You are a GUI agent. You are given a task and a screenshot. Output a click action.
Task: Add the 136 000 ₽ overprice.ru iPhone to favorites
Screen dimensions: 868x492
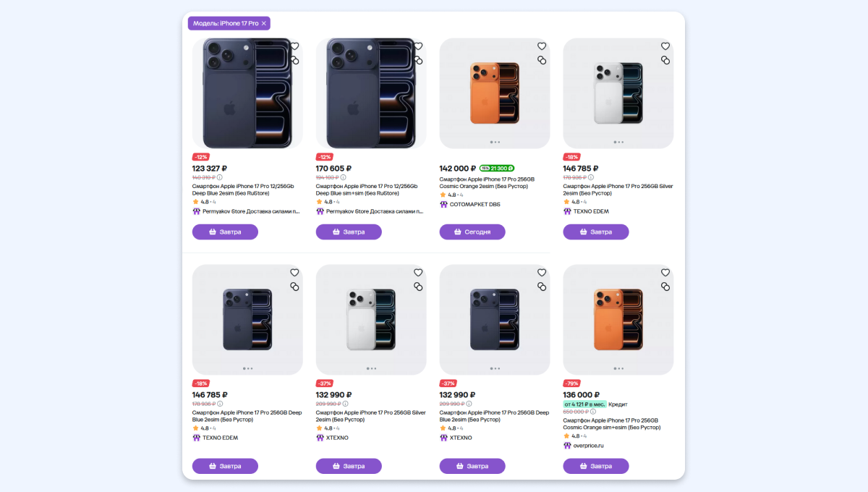pos(665,273)
